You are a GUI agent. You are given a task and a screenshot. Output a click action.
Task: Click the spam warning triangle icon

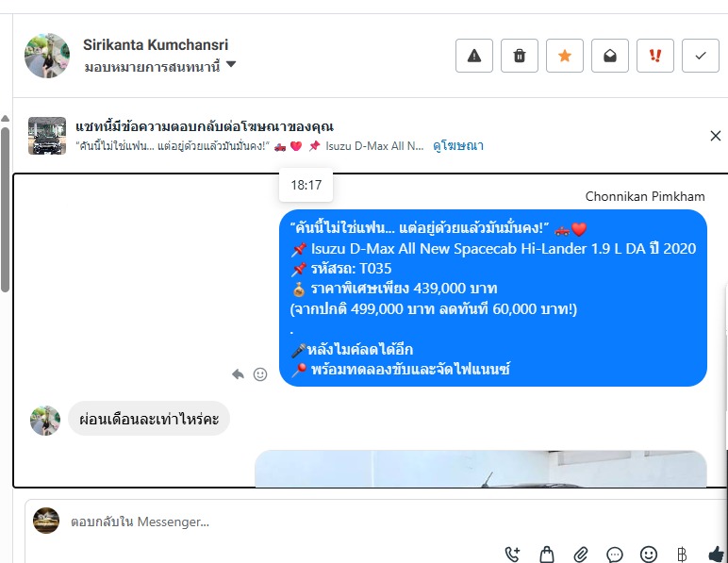[474, 56]
